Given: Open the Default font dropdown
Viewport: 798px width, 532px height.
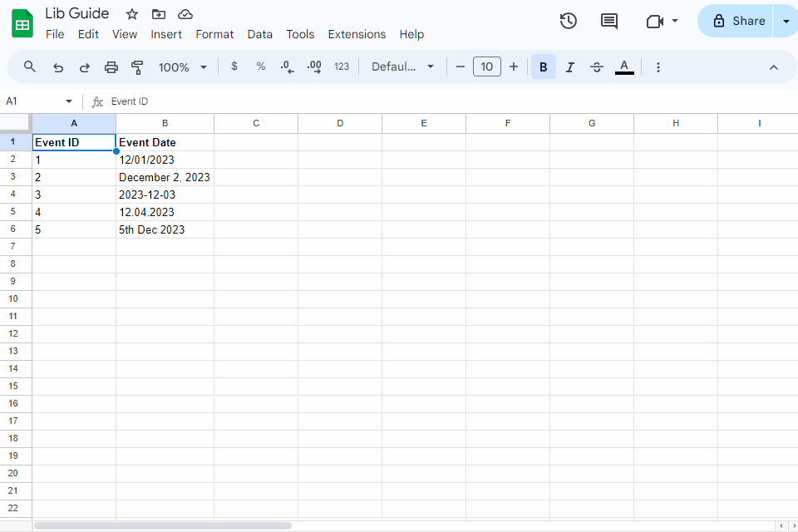Looking at the screenshot, I should [402, 66].
